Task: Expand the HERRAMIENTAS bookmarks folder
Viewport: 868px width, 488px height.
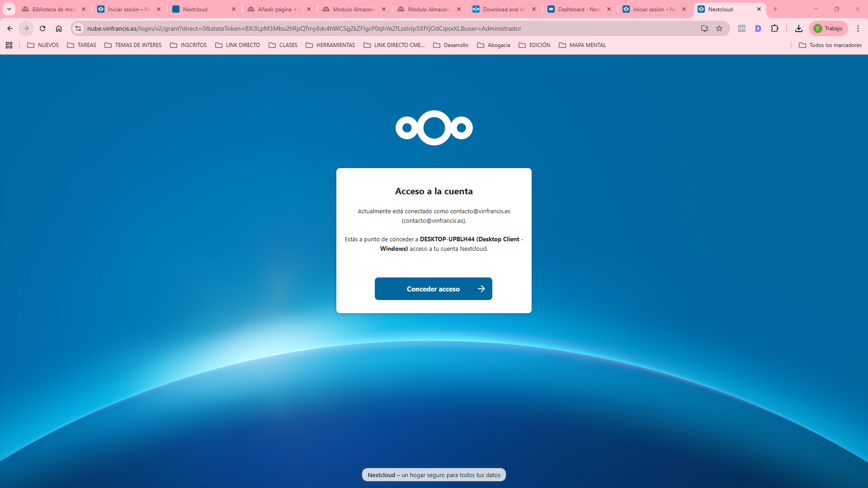Action: click(x=330, y=45)
